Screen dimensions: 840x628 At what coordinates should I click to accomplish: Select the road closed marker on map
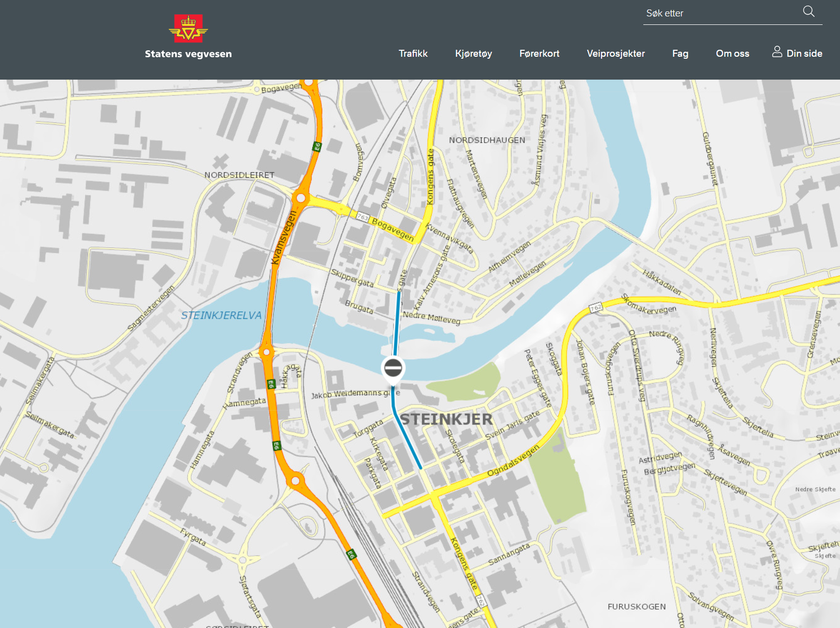393,369
